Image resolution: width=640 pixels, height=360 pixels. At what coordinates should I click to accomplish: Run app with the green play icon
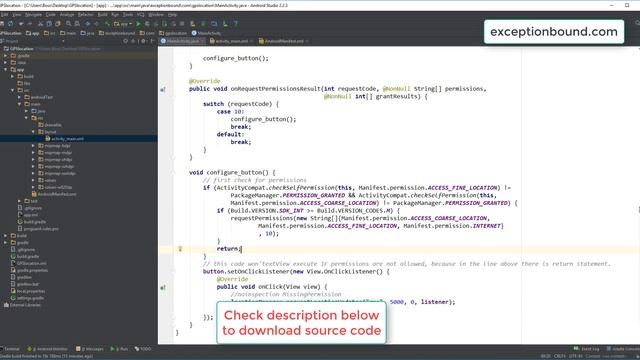[x=138, y=24]
